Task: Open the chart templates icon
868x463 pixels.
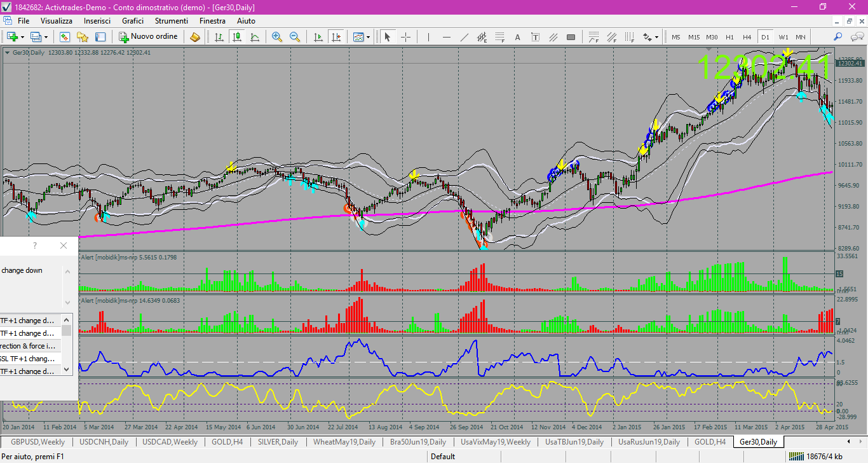Action: 358,37
